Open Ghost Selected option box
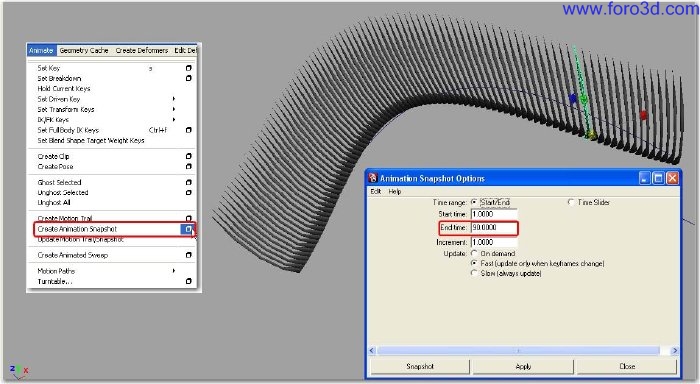This screenshot has height=384, width=700. point(188,182)
